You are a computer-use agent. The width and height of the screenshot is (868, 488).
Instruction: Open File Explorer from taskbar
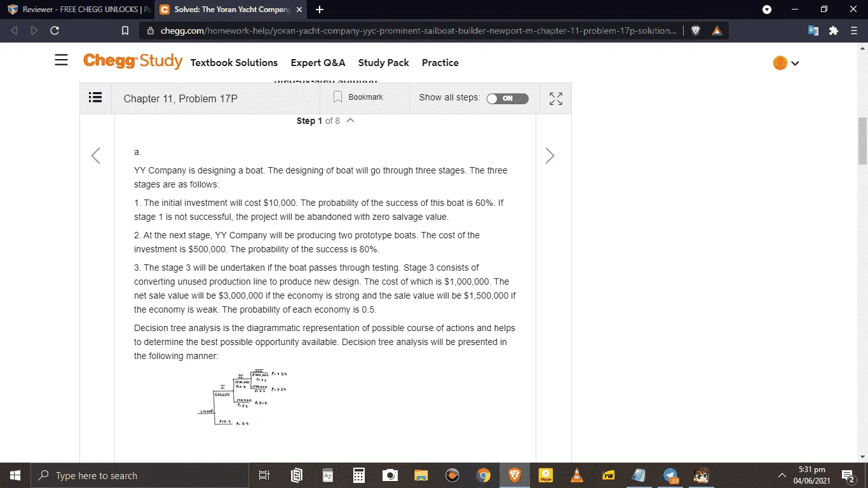(x=421, y=475)
